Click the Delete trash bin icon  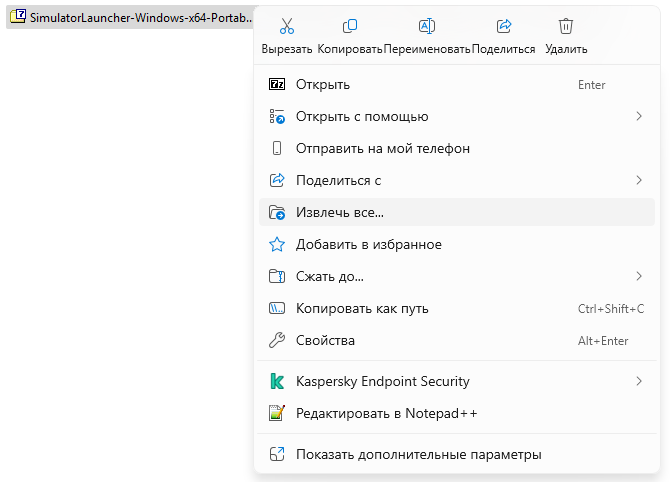click(566, 27)
